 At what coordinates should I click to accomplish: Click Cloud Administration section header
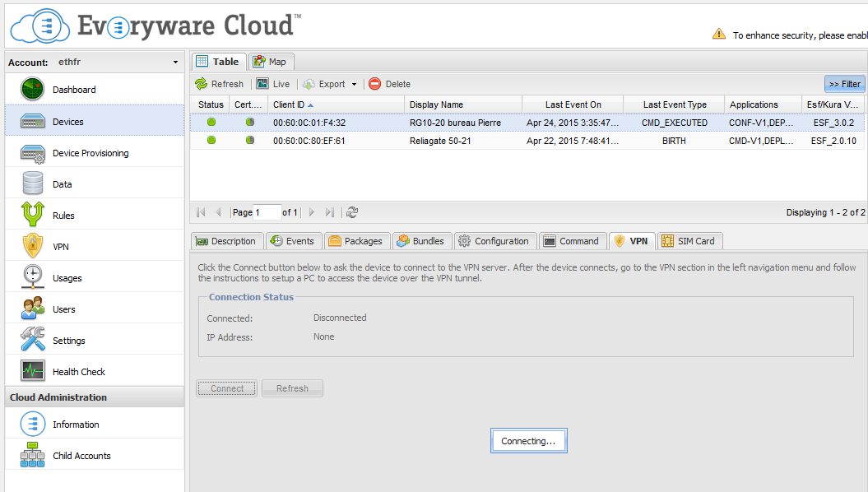95,397
